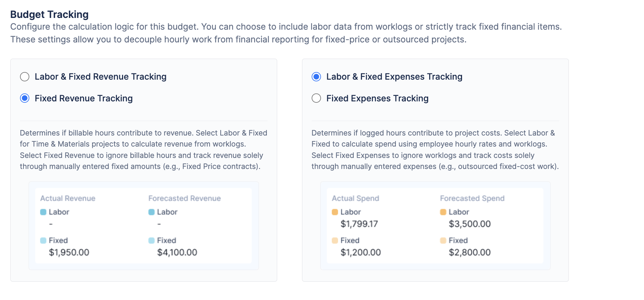Click the Forecasted Revenue column heading
644x300 pixels.
coord(184,198)
